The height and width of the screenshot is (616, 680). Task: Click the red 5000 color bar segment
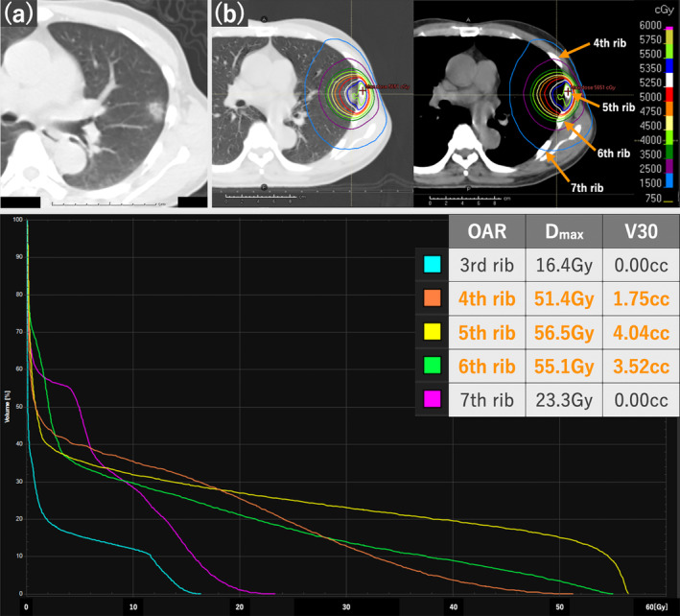(x=669, y=94)
